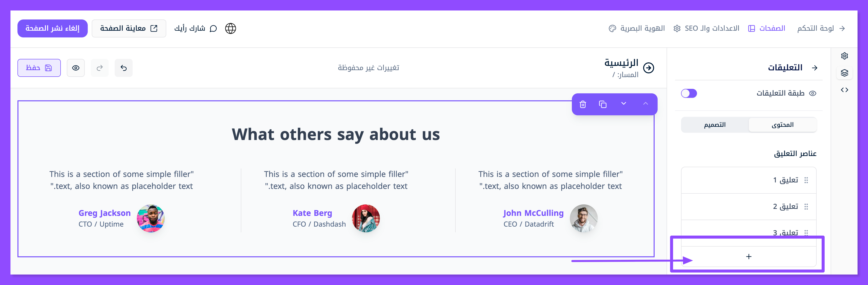868x285 pixels.
Task: Open sidebar gear settings icon
Action: pos(844,56)
